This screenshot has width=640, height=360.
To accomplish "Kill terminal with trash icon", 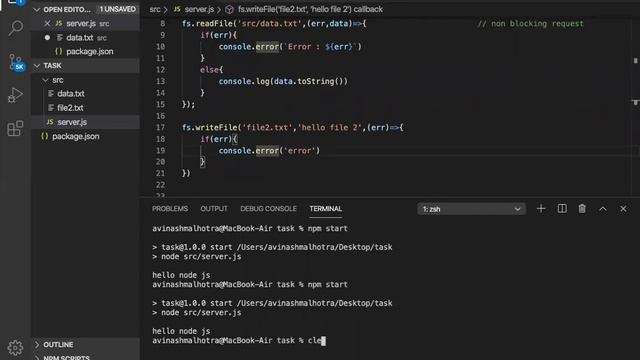I will tap(582, 209).
